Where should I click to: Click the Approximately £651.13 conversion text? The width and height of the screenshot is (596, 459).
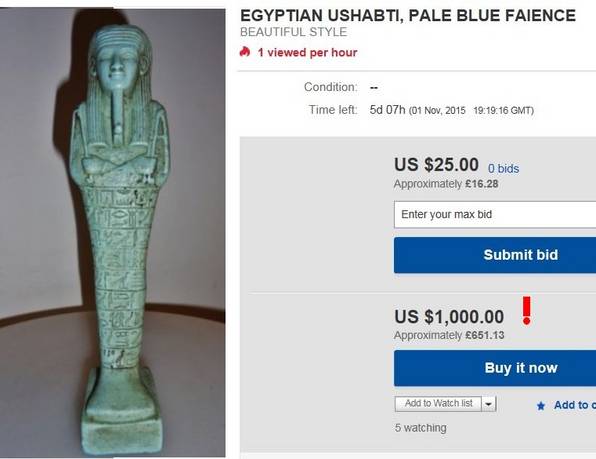[449, 336]
